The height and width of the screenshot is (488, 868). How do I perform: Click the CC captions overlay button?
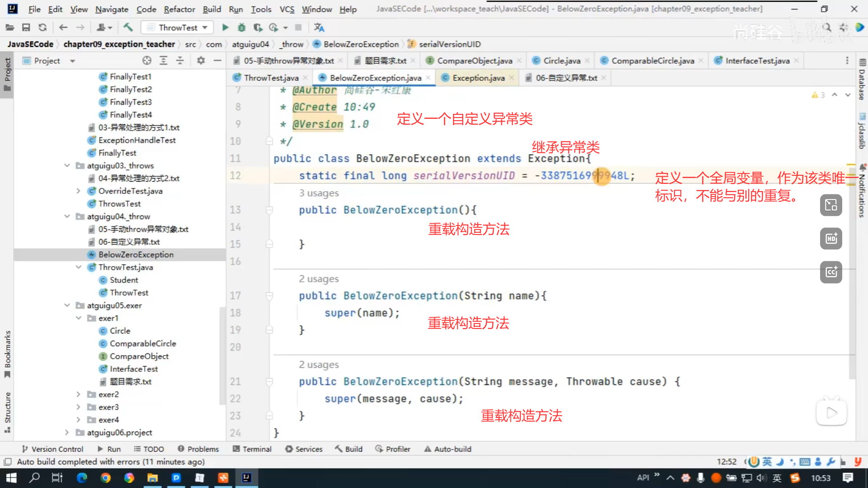pyautogui.click(x=831, y=272)
